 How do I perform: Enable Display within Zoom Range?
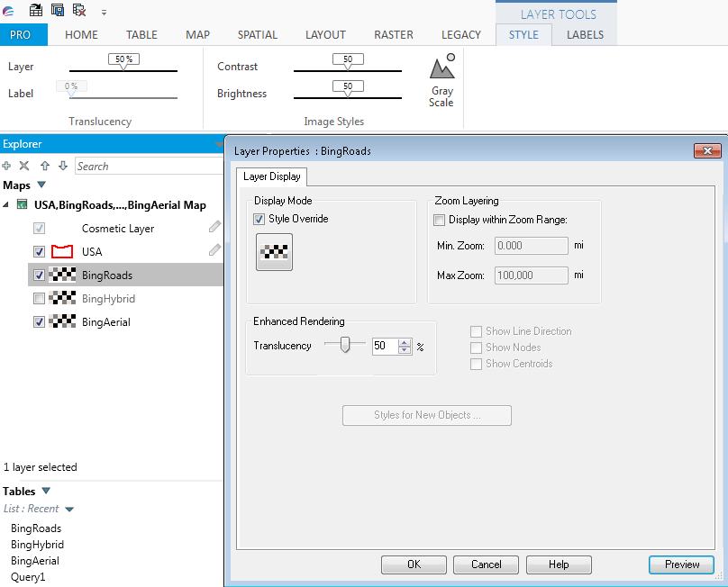point(439,220)
